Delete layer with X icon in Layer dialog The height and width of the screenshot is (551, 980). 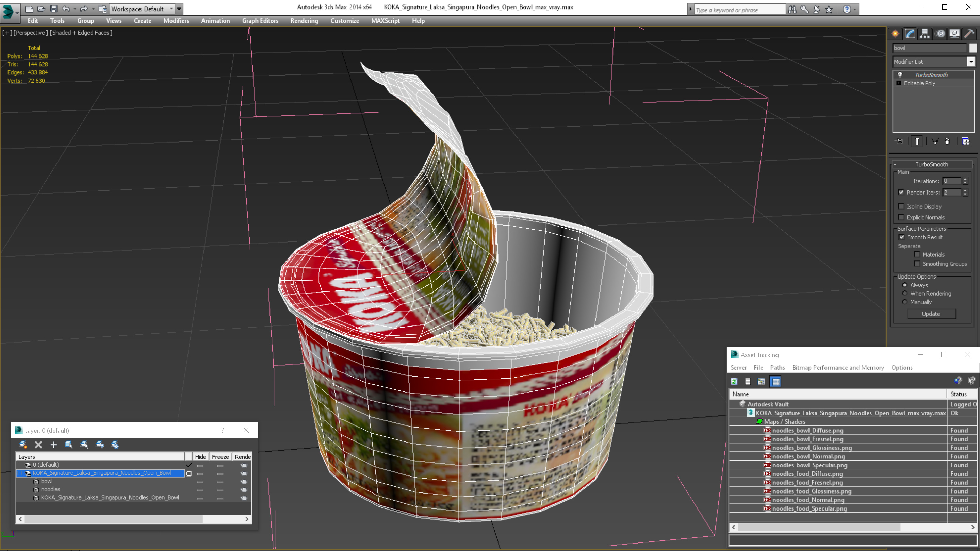coord(38,445)
